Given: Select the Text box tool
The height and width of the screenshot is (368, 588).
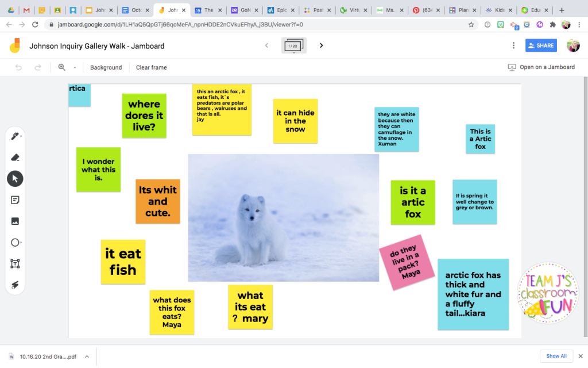Looking at the screenshot, I should point(15,263).
